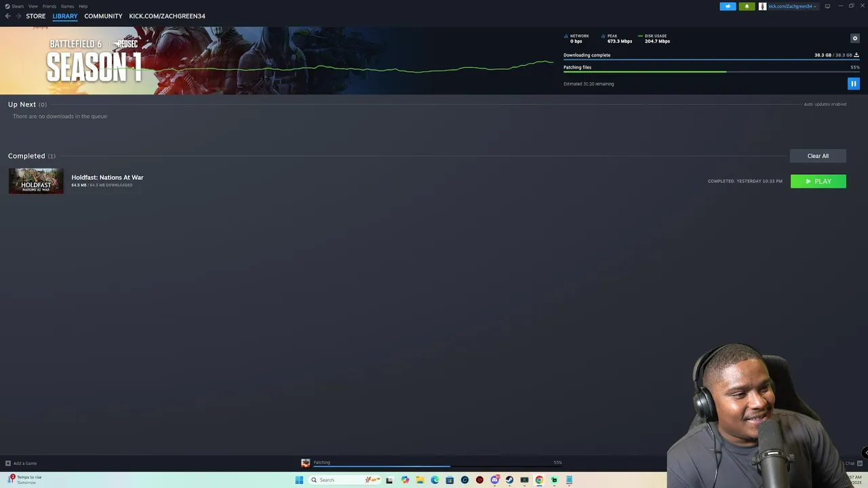This screenshot has height=488, width=868.
Task: Open Big Picture mode monitor icon
Action: (827, 6)
